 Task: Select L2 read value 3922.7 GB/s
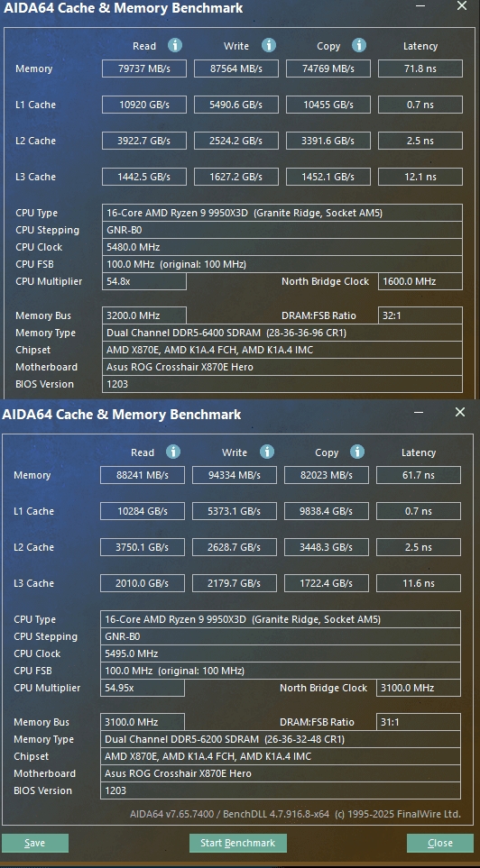144,141
